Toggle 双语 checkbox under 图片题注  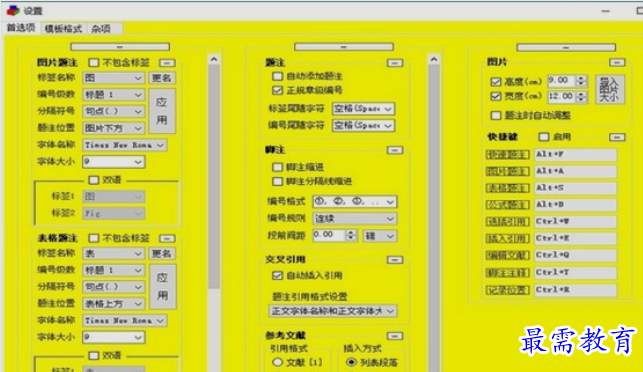click(94, 180)
